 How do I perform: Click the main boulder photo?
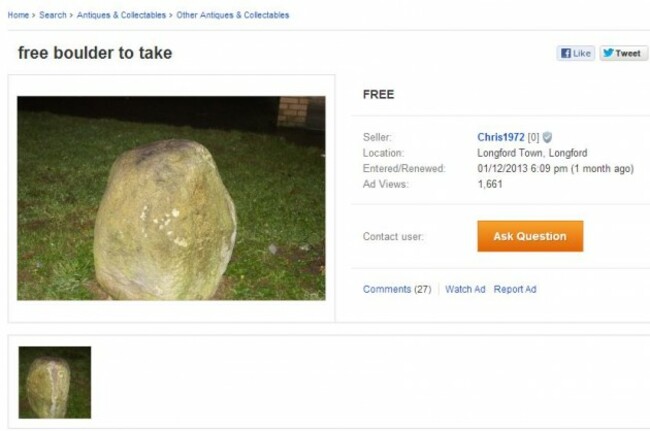coord(171,198)
